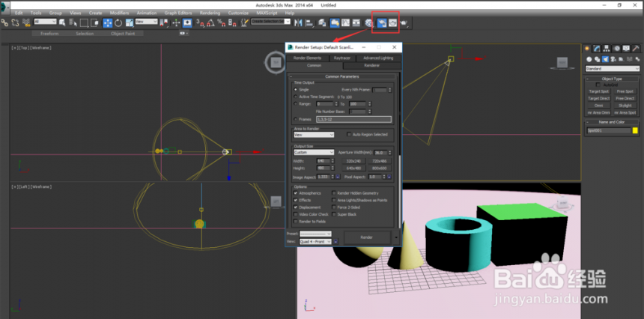The image size is (644, 319).
Task: Select Active Time Segment radio
Action: [295, 97]
